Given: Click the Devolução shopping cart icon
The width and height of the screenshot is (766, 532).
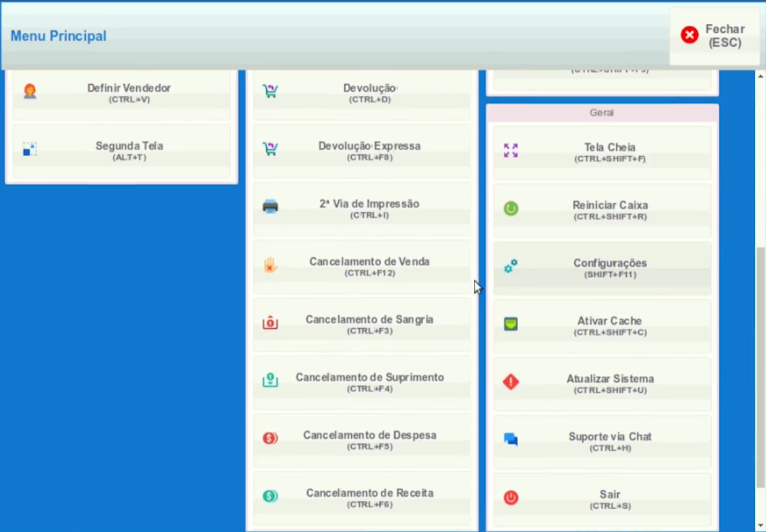Looking at the screenshot, I should point(271,91).
